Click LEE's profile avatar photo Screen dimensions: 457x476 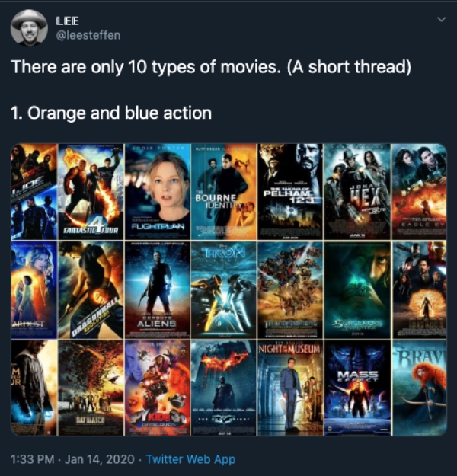coord(29,28)
